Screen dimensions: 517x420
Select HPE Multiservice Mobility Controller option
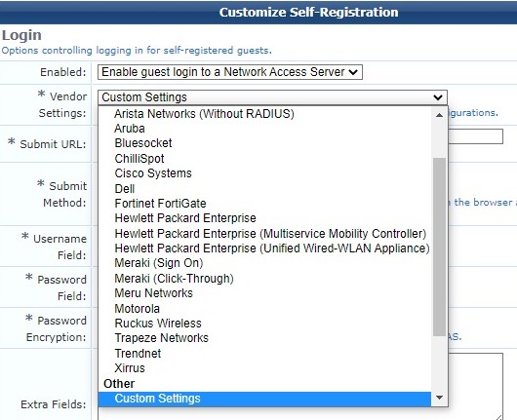(264, 233)
